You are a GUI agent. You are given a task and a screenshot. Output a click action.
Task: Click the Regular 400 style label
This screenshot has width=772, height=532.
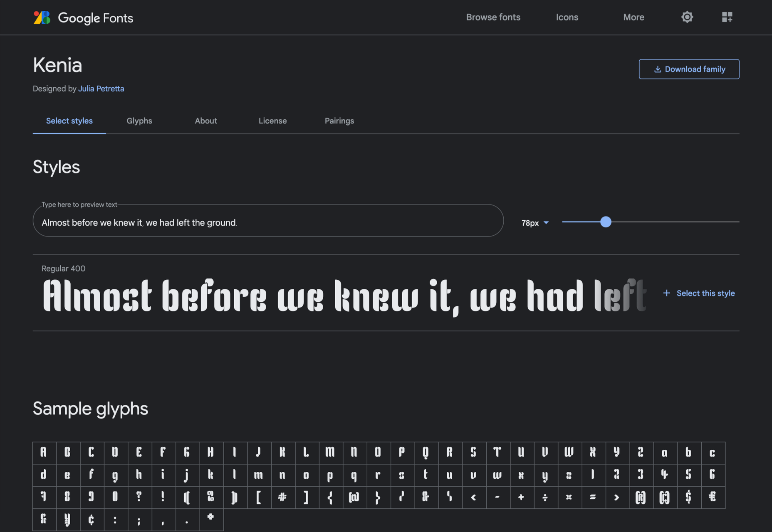tap(64, 268)
